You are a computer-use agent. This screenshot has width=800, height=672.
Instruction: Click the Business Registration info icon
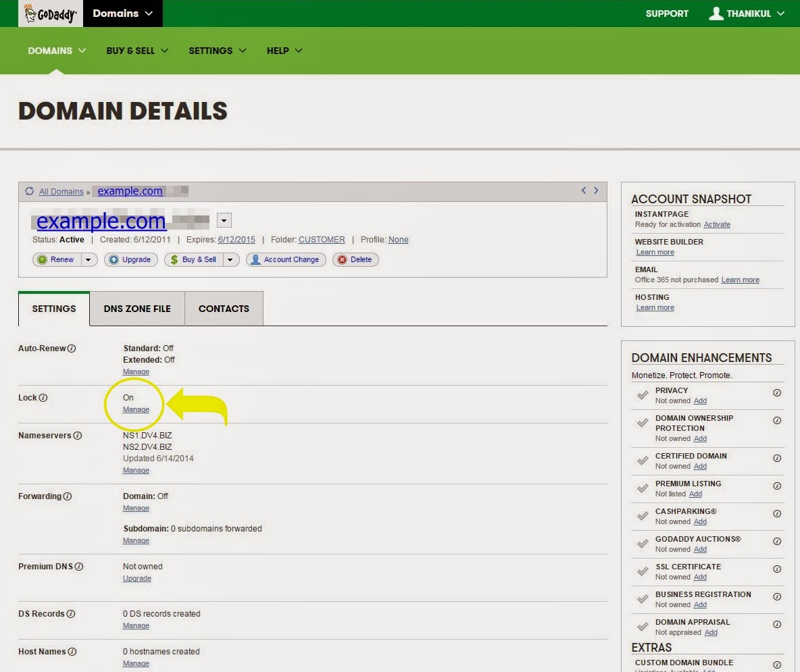click(x=776, y=596)
